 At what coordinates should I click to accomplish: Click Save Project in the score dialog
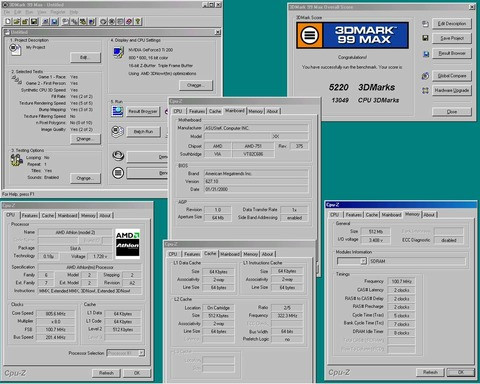click(x=452, y=38)
